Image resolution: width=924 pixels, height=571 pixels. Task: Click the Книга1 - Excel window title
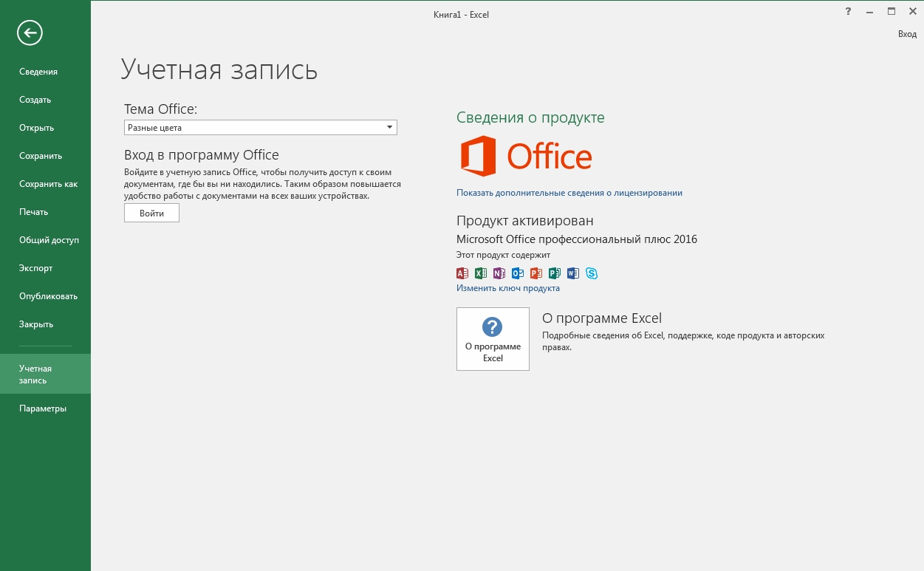(462, 15)
